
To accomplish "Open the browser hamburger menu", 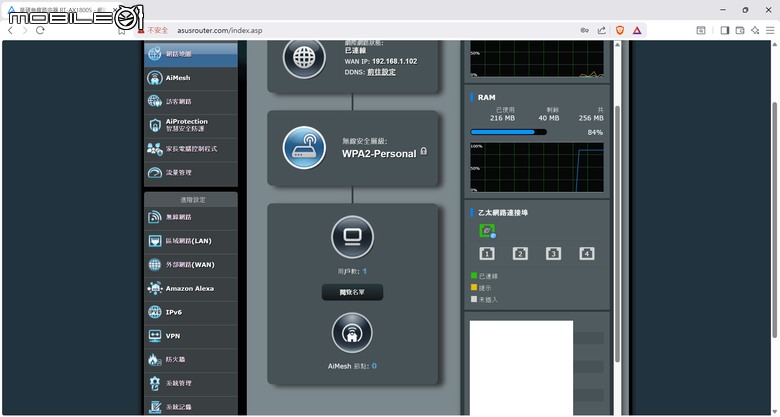I will [x=770, y=30].
